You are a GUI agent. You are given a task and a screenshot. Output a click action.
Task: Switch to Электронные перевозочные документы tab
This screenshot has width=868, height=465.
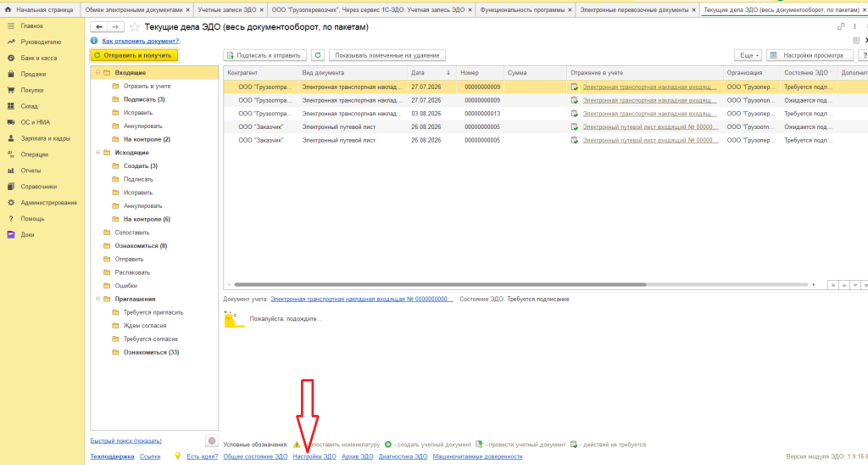pyautogui.click(x=634, y=10)
